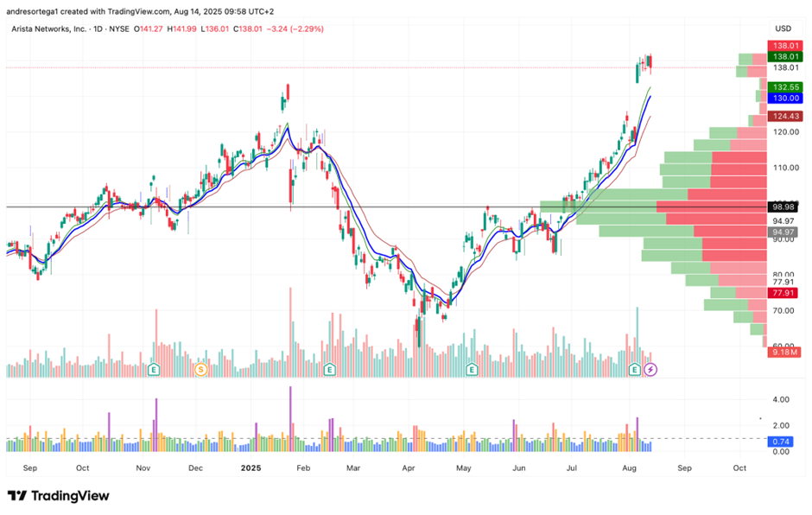Viewport: 812px width, 515px height.
Task: Click the May label on time axis
Action: pos(464,467)
